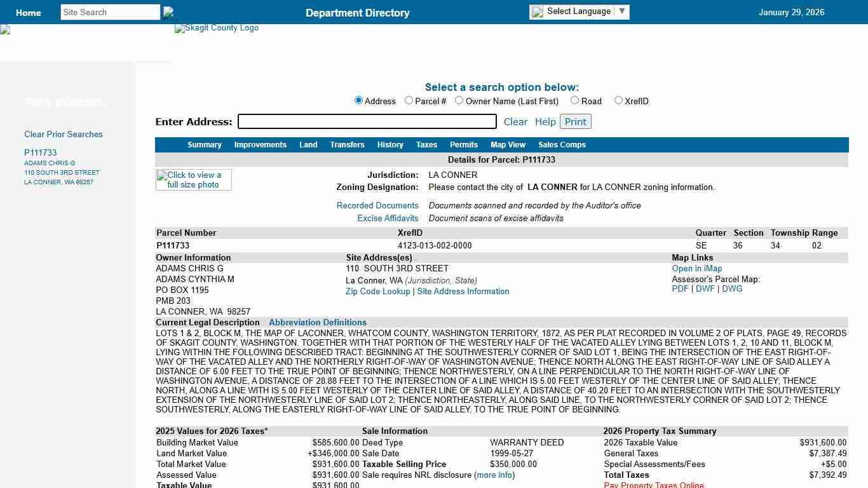This screenshot has width=868, height=488.
Task: Select the XrefID radio button
Action: [618, 100]
